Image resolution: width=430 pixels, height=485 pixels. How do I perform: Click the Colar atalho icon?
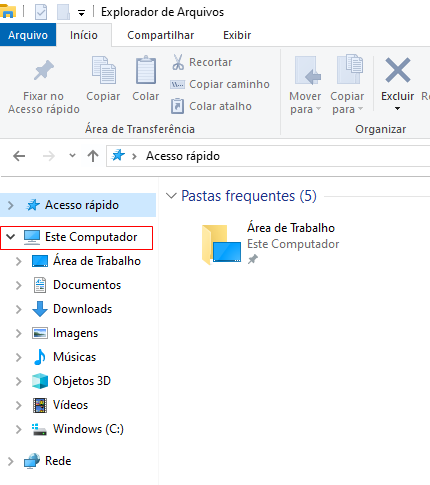(x=177, y=106)
